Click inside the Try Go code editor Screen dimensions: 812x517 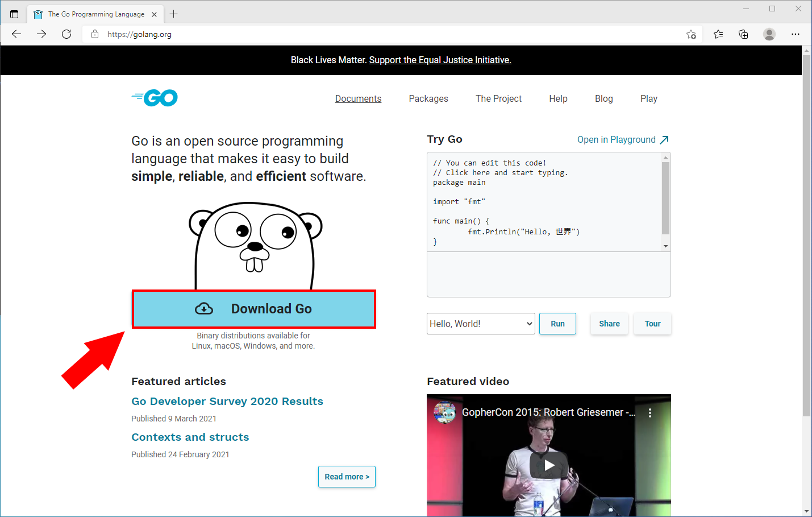pos(544,202)
